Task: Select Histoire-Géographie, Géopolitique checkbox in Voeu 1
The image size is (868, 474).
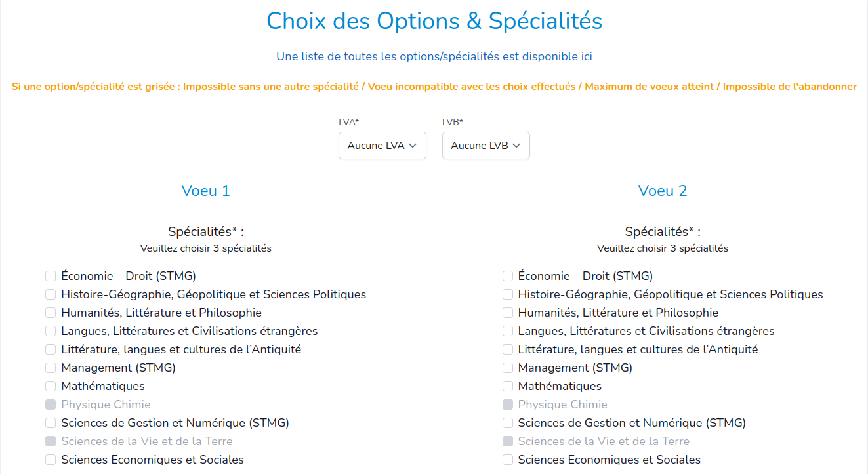Action: 51,294
